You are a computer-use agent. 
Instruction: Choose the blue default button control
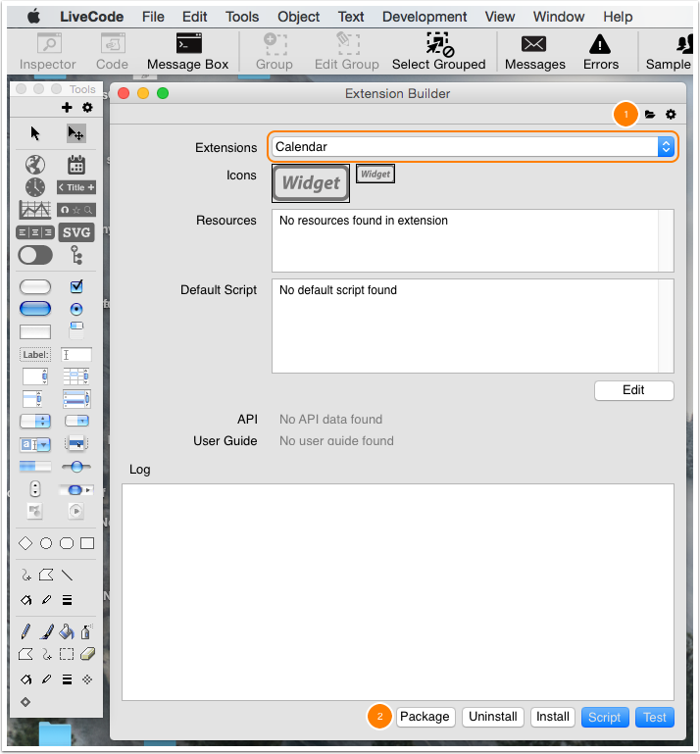35,309
